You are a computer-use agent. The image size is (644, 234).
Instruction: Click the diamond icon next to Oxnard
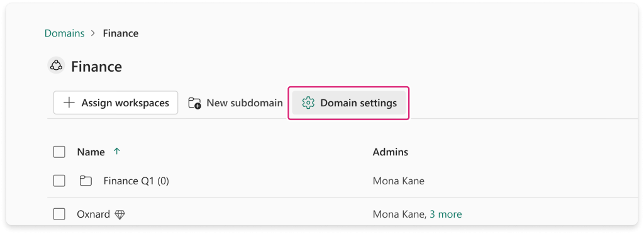click(x=119, y=214)
